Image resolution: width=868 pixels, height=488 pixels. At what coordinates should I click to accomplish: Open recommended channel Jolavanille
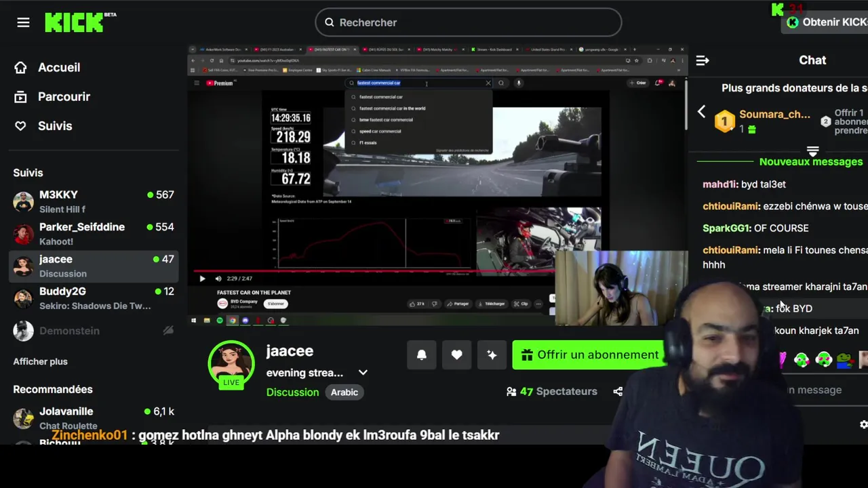[94, 418]
